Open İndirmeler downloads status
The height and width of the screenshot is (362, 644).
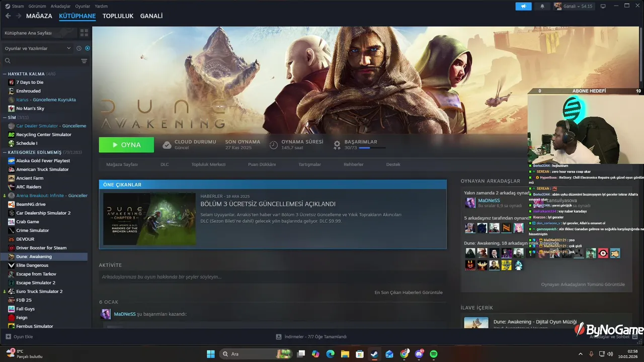311,337
